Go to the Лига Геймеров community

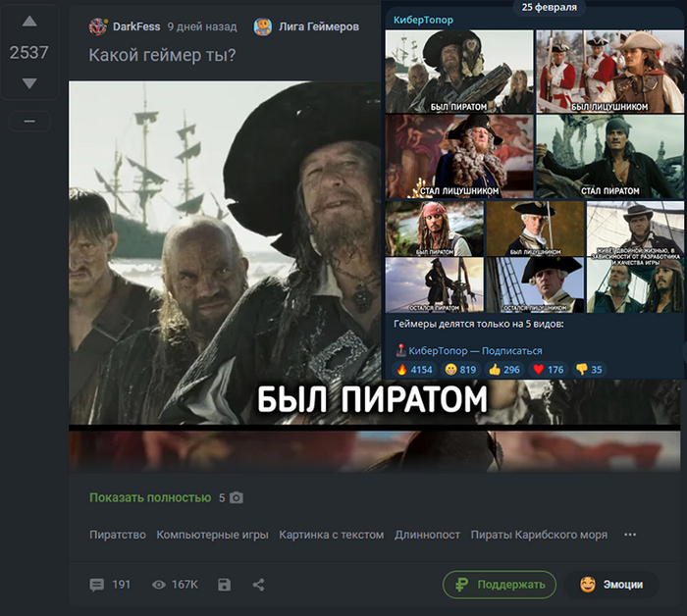319,26
